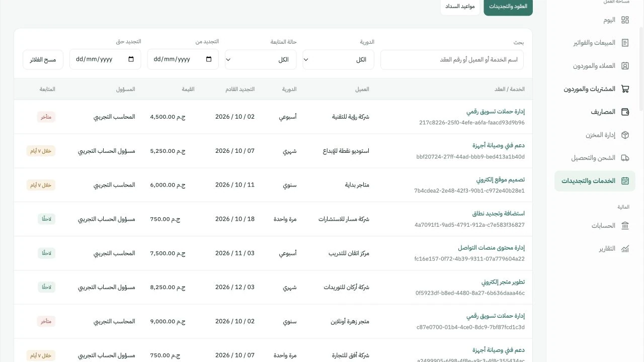Image resolution: width=644 pixels, height=362 pixels.
Task: Click the التجديد حتى date input
Action: click(105, 59)
